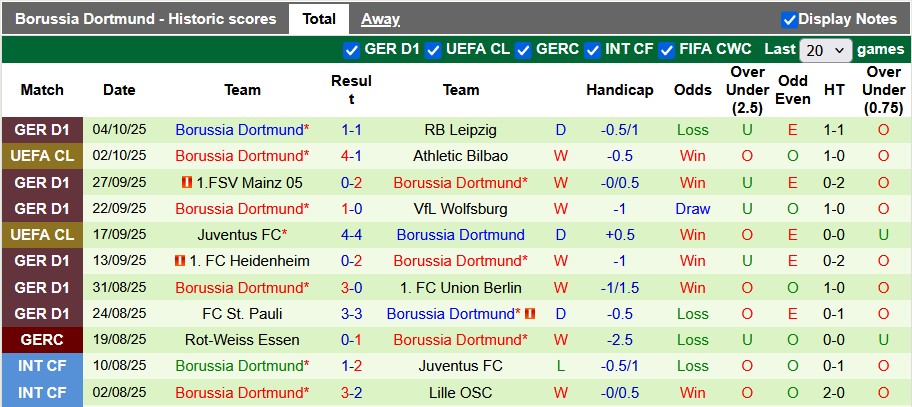Click the Rot-Weiss Essen team link
Image resolution: width=912 pixels, height=407 pixels.
[242, 340]
